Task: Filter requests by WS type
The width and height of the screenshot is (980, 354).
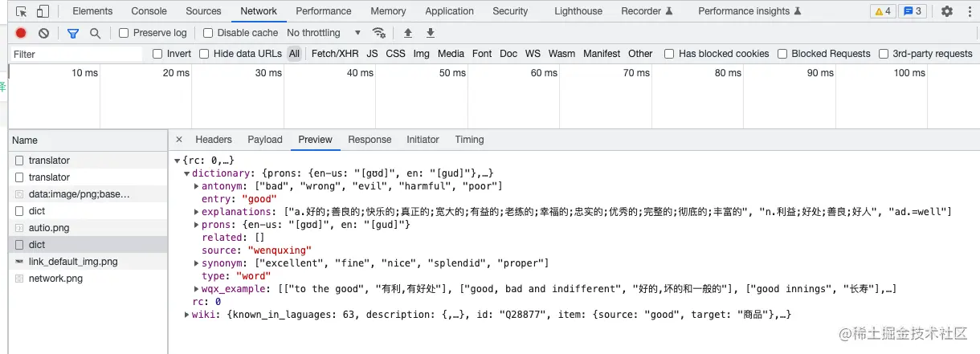Action: (x=533, y=54)
